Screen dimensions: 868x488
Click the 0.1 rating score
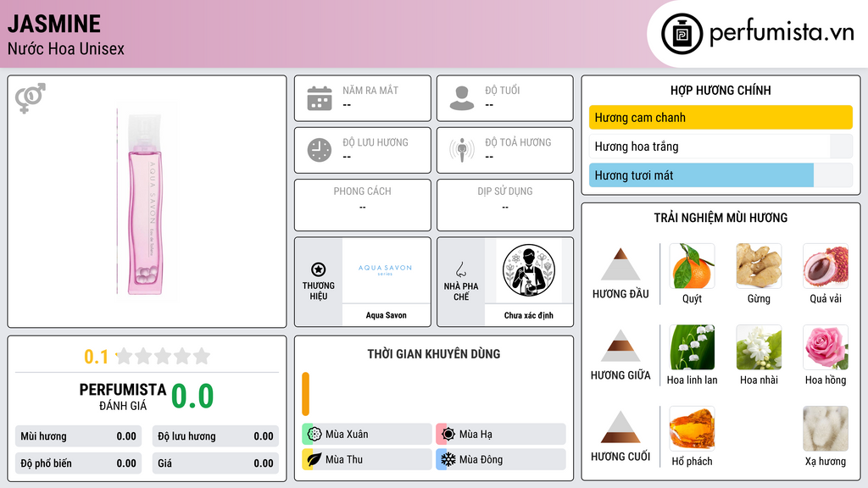[96, 357]
